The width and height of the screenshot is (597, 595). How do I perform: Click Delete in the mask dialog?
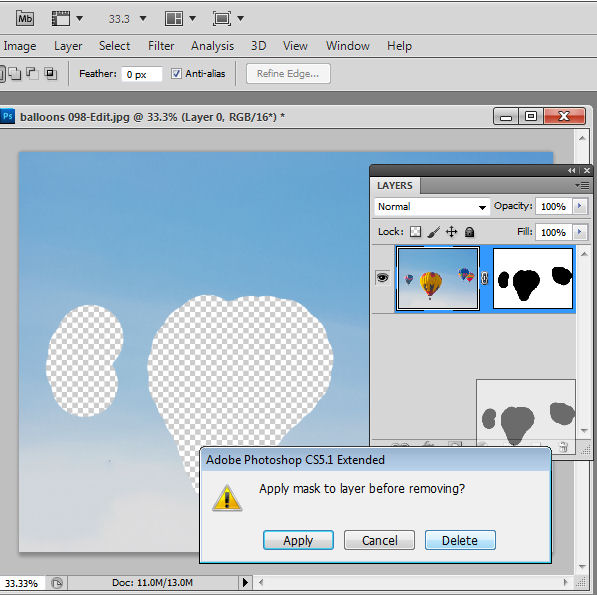[x=460, y=540]
